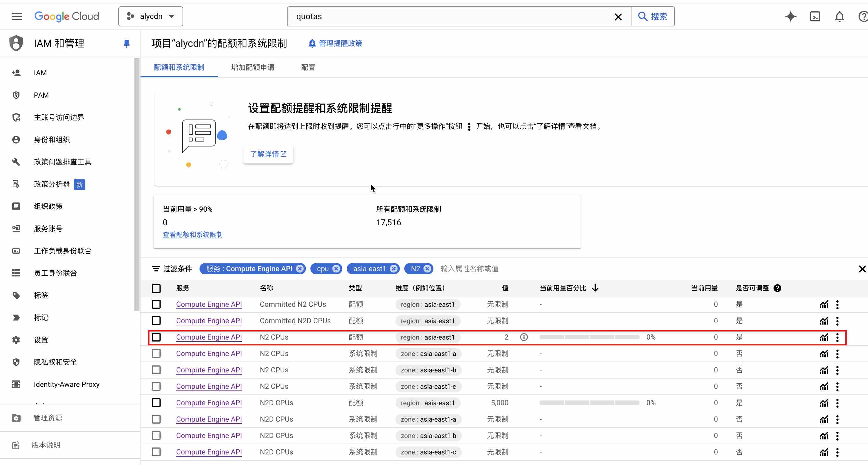
Task: Click the 搜索 search button
Action: [x=653, y=16]
